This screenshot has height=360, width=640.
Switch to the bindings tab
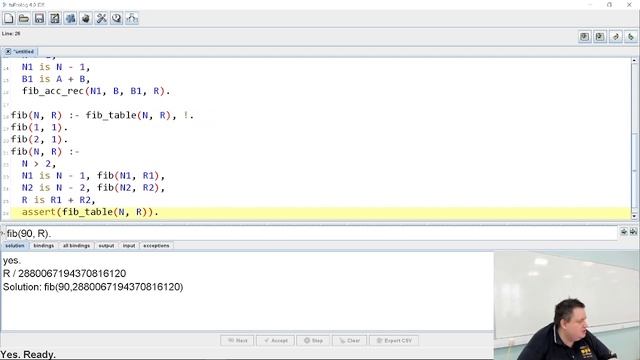point(44,246)
